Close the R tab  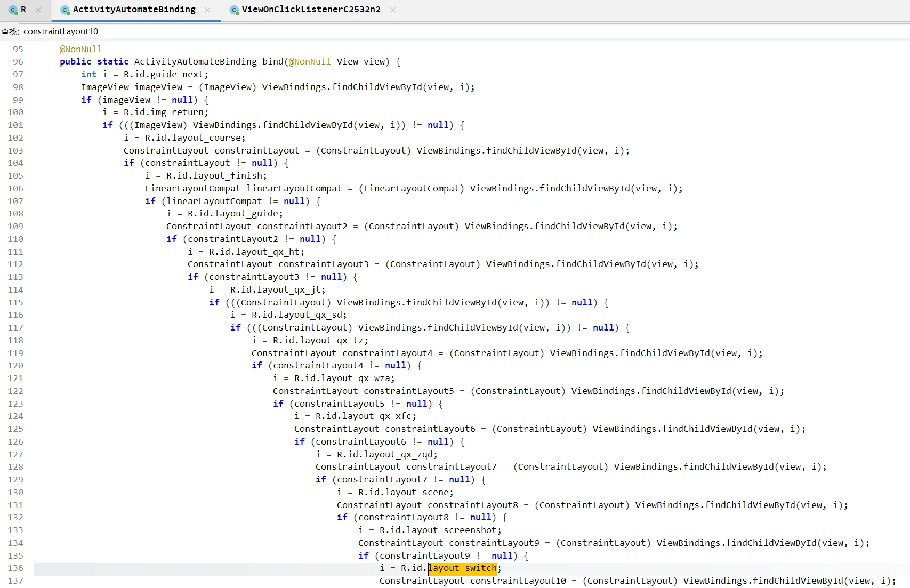(38, 10)
